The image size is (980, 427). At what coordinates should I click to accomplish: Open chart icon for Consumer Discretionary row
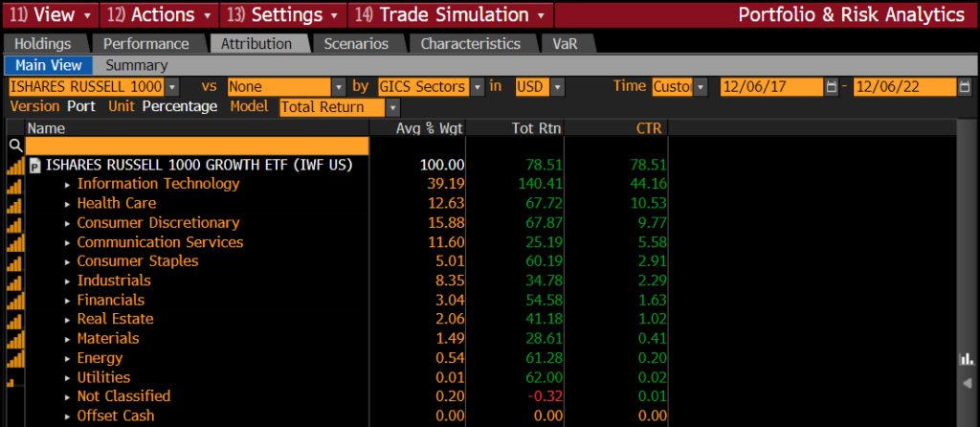tap(15, 223)
